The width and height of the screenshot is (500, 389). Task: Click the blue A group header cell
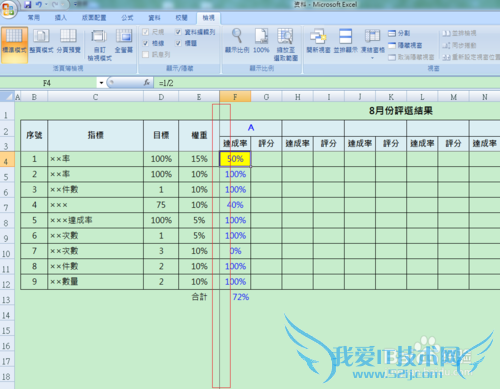coord(251,128)
